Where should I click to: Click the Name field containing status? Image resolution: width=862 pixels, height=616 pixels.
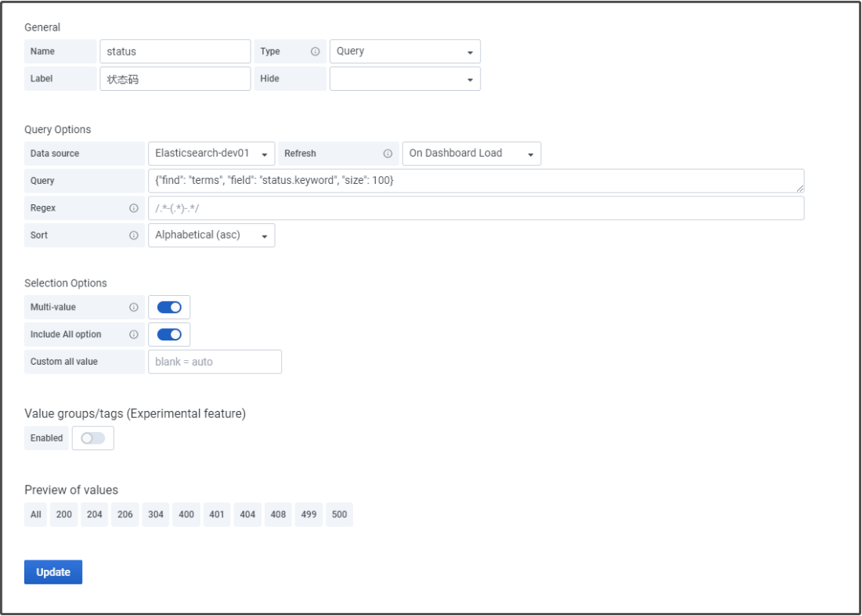(175, 52)
